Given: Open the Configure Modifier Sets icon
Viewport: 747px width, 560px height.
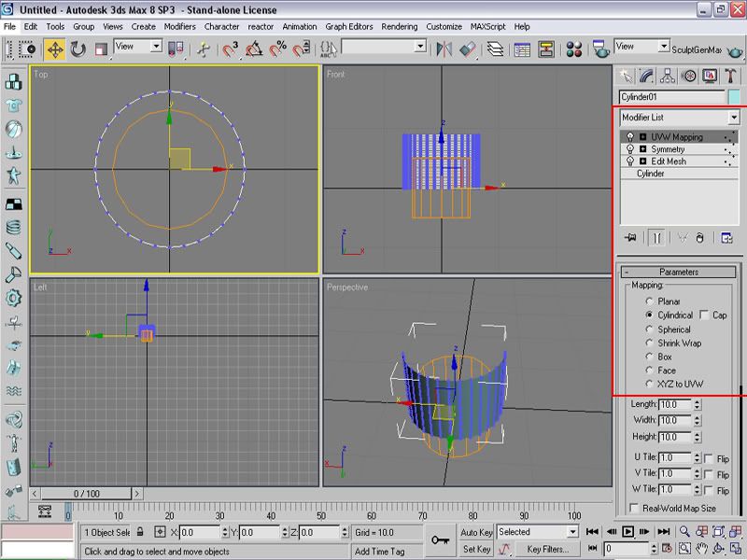Looking at the screenshot, I should [x=726, y=238].
